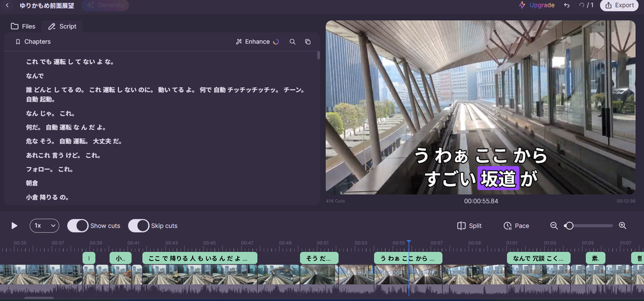This screenshot has width=644, height=301.
Task: Click the timeline zoom slider handle
Action: (x=569, y=226)
